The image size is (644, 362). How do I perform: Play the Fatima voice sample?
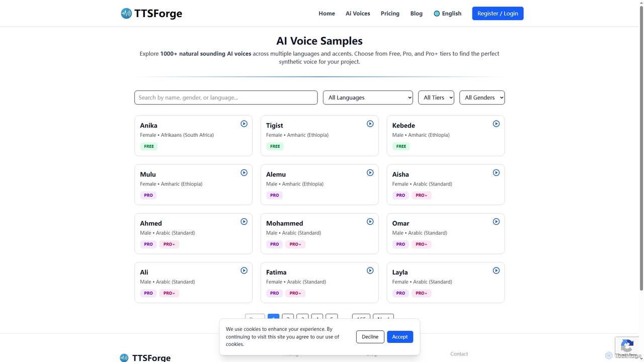pos(370,270)
